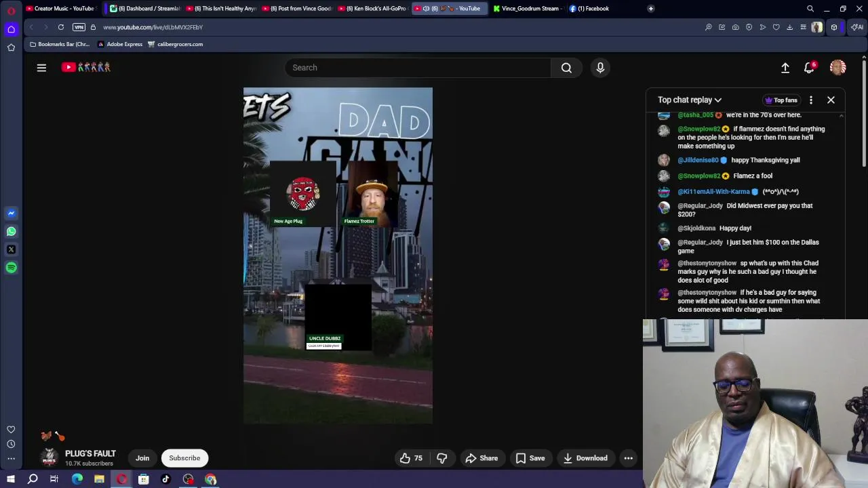Open Opera downloads icon in toolbar
This screenshot has height=488, width=868.
789,27
